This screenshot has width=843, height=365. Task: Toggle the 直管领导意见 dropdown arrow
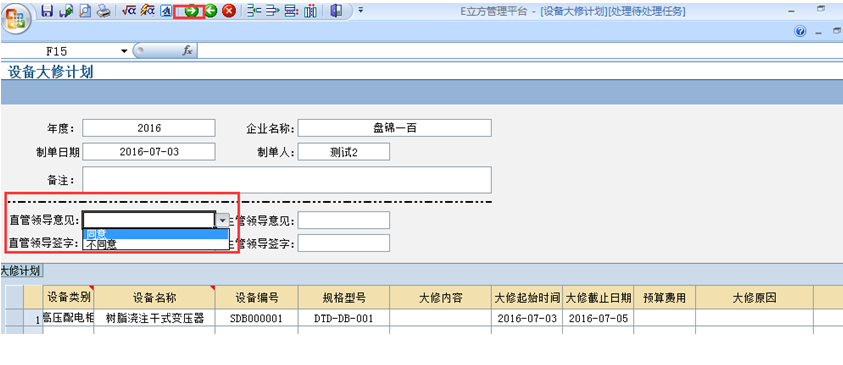pos(223,220)
